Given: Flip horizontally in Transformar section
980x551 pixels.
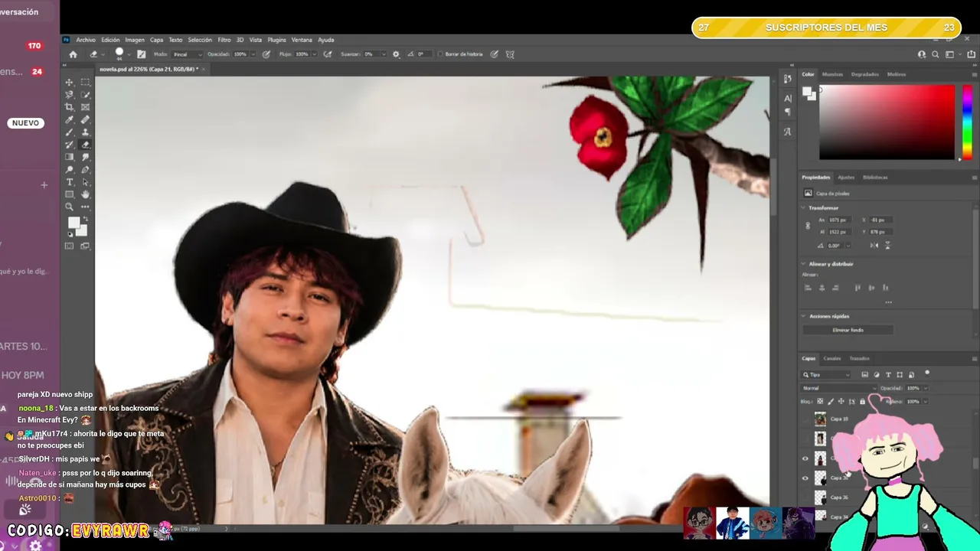Looking at the screenshot, I should [874, 246].
